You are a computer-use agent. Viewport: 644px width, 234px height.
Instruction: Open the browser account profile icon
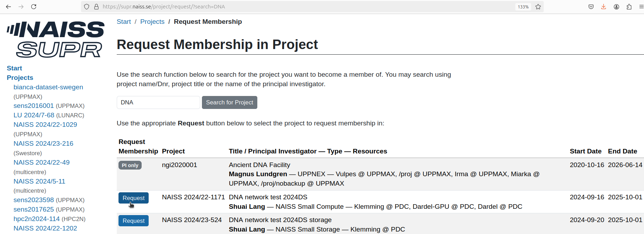[616, 6]
